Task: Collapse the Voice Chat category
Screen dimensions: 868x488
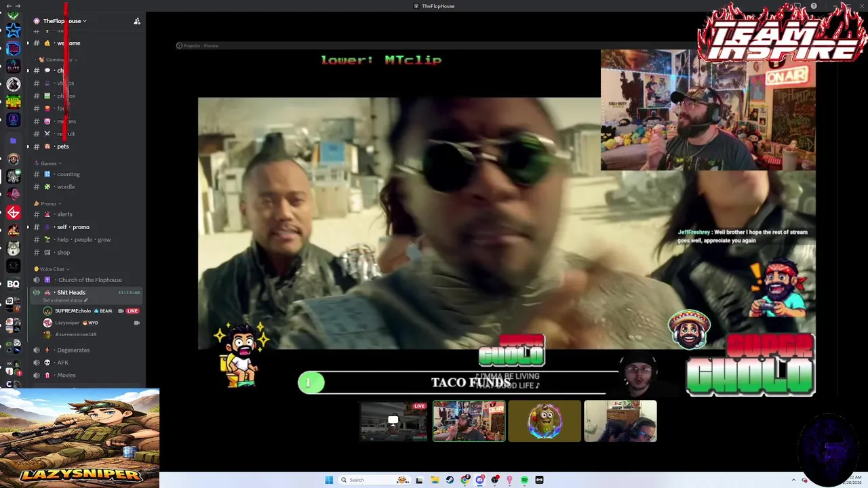Action: tap(52, 269)
